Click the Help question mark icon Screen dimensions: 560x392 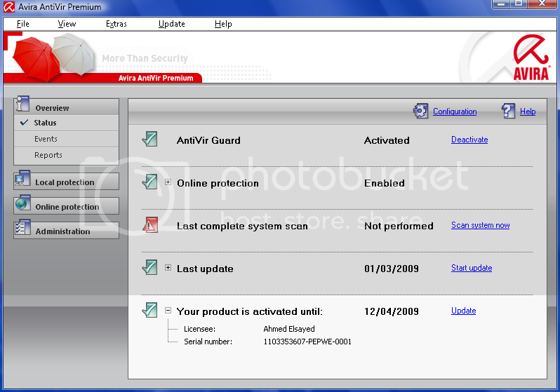click(509, 111)
